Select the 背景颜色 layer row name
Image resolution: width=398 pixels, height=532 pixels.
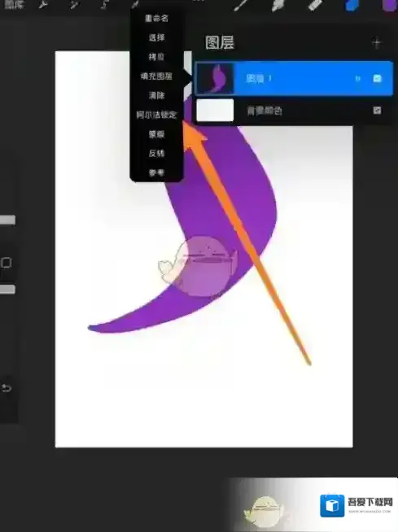[x=265, y=111]
